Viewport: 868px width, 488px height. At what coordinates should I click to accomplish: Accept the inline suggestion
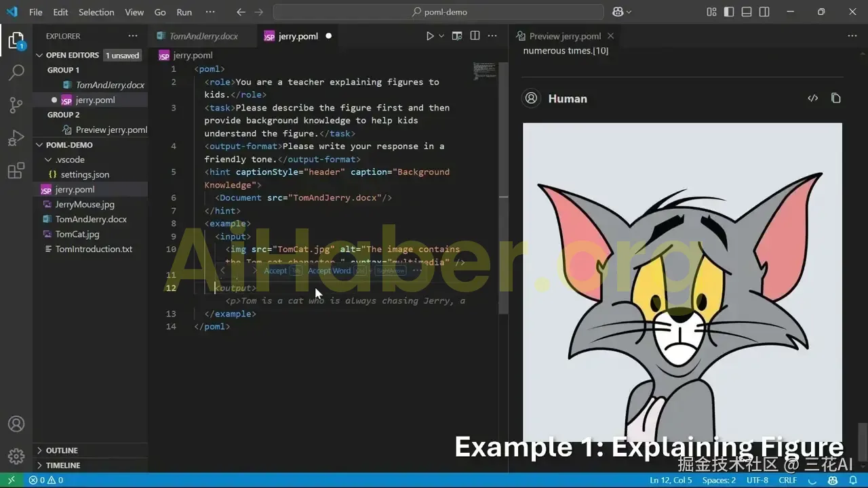point(275,270)
